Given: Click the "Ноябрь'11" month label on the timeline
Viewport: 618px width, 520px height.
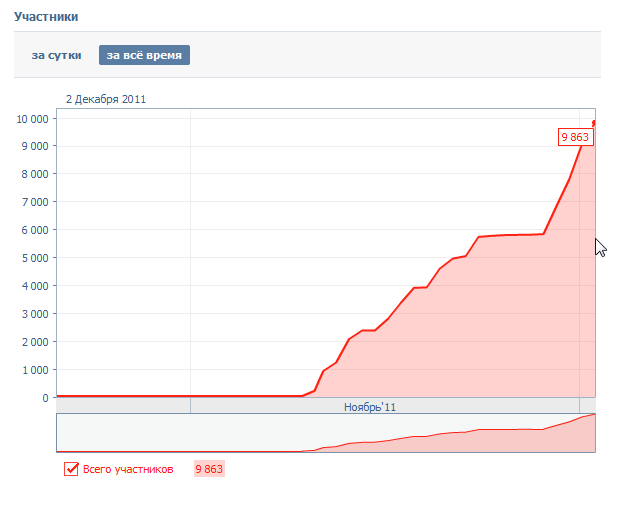Looking at the screenshot, I should pos(370,407).
